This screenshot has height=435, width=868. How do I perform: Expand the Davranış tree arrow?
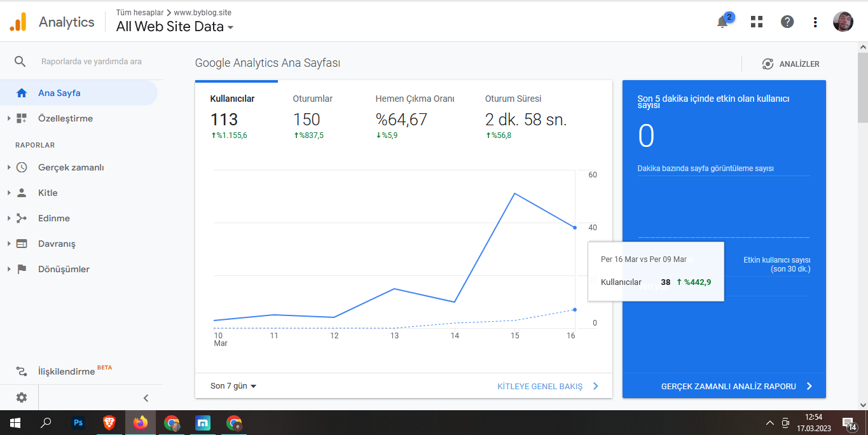(9, 244)
